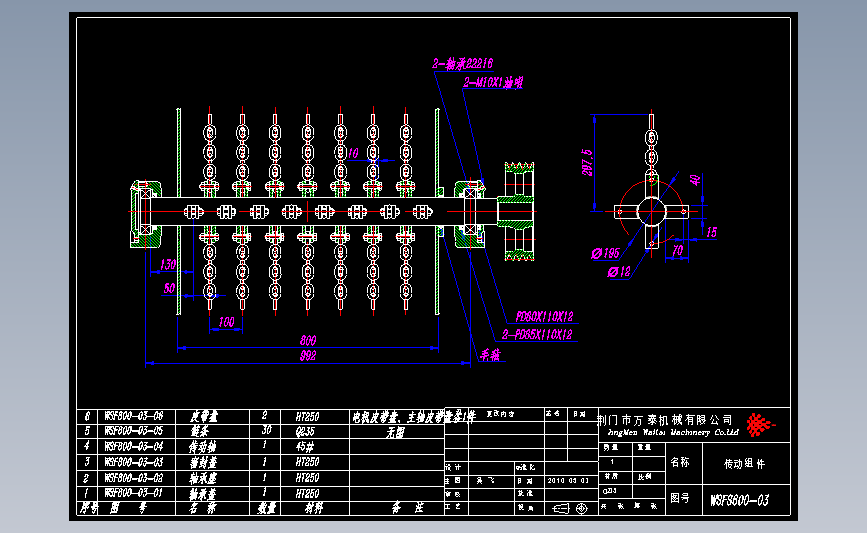Select the 297.5 vertical dimension text
This screenshot has width=867, height=533.
click(x=587, y=163)
